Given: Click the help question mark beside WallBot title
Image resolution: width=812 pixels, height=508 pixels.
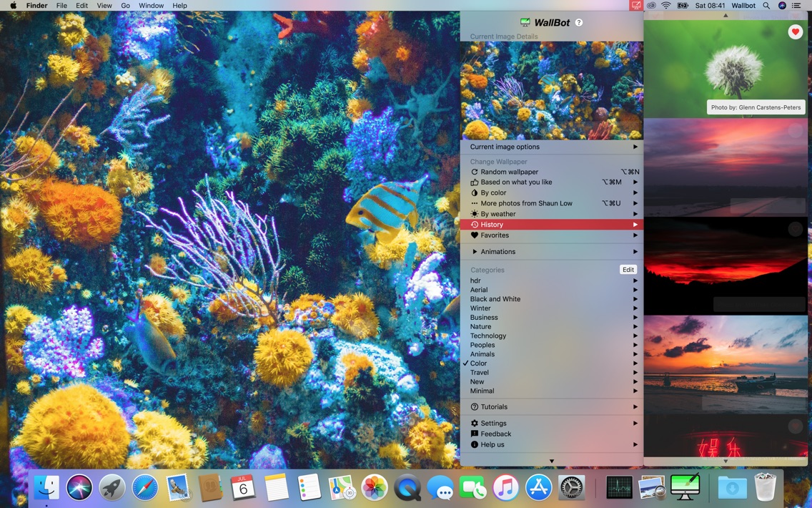Looking at the screenshot, I should click(579, 22).
